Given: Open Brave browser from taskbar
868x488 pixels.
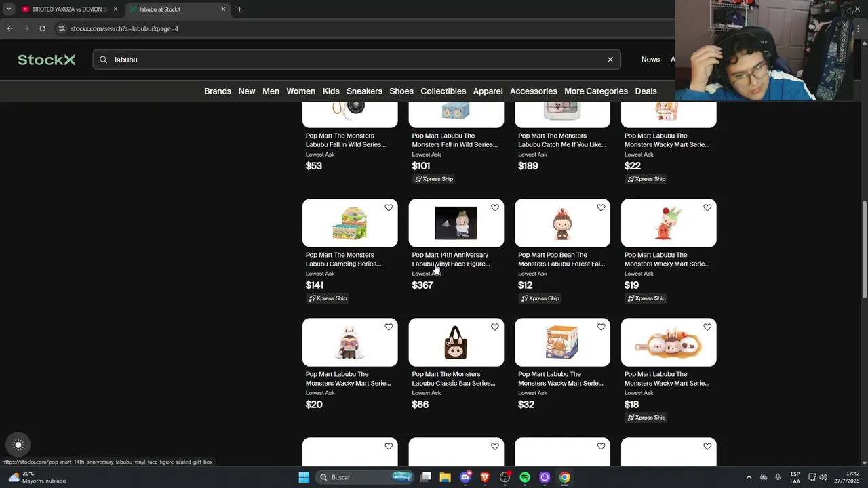Looking at the screenshot, I should pyautogui.click(x=485, y=477).
